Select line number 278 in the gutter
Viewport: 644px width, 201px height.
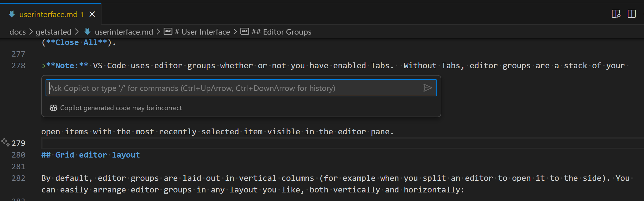coord(18,65)
